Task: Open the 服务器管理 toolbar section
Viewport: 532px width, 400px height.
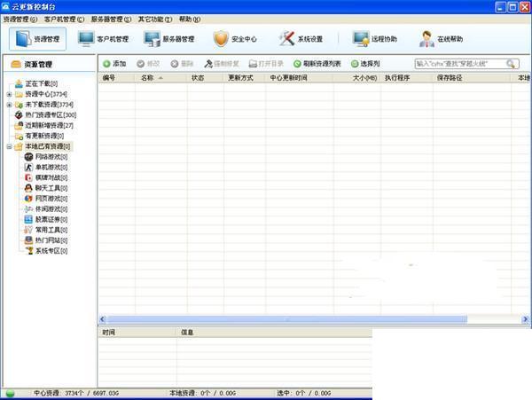Action: point(169,39)
